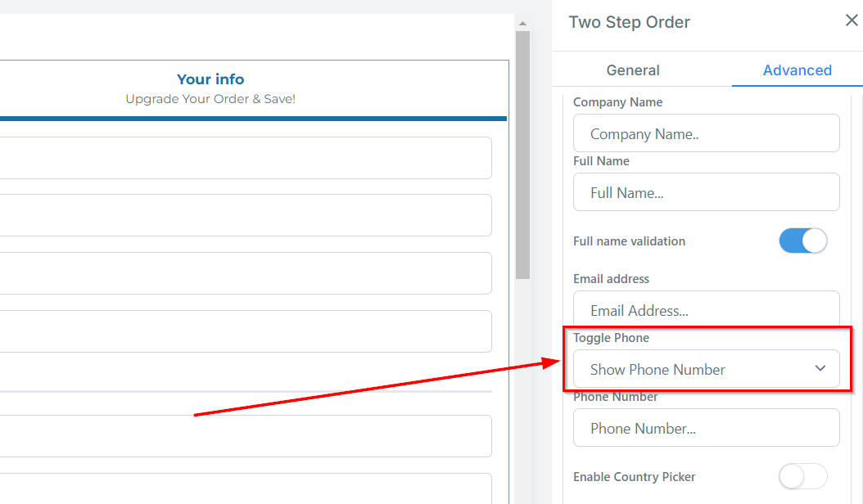
Task: Click the first field under Your info
Action: tap(246, 158)
